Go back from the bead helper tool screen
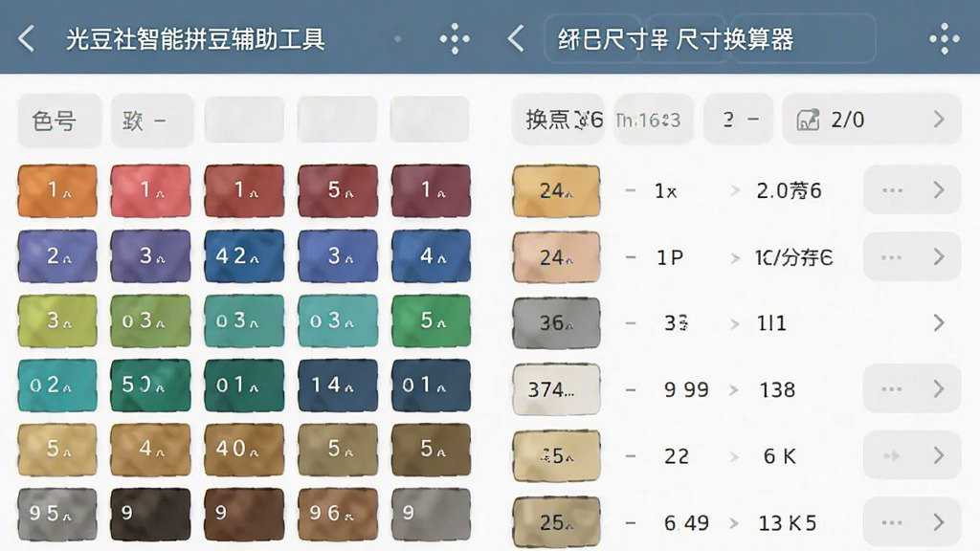This screenshot has height=551, width=980. tap(26, 38)
